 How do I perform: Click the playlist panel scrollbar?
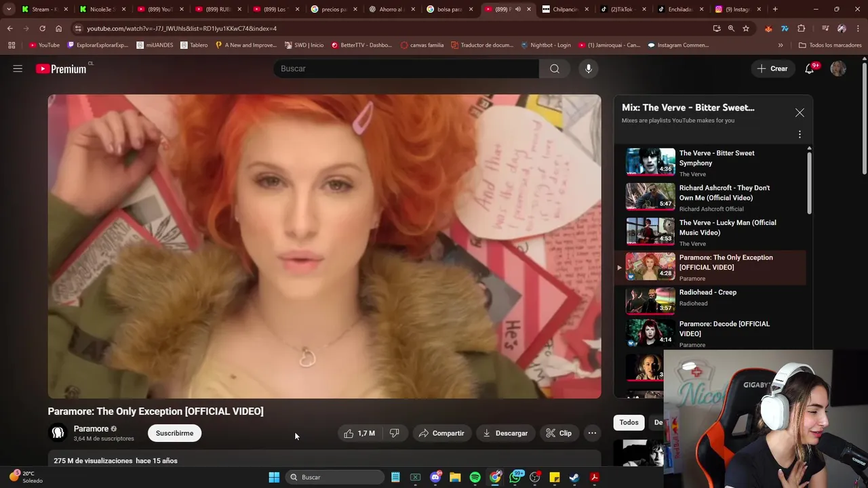(x=809, y=183)
